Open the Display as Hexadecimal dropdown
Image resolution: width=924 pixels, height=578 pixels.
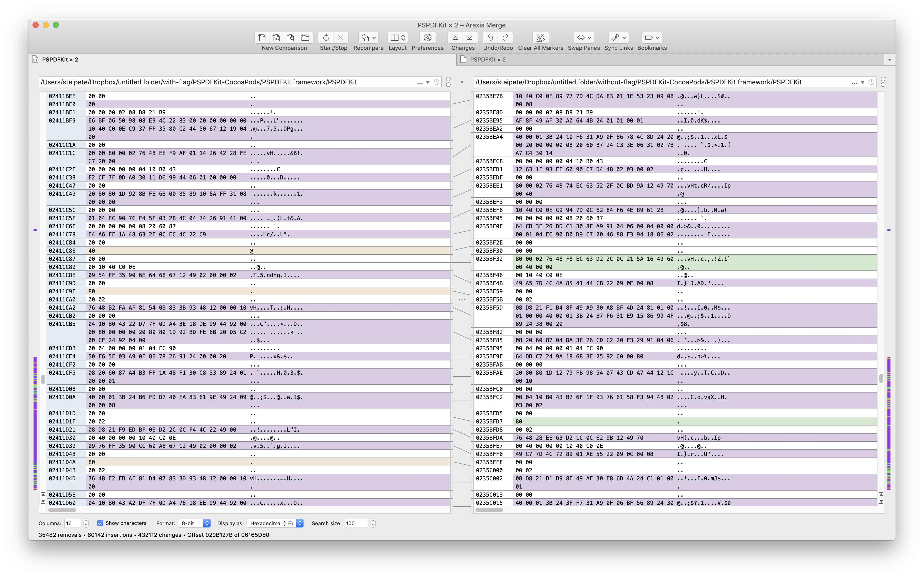click(275, 523)
